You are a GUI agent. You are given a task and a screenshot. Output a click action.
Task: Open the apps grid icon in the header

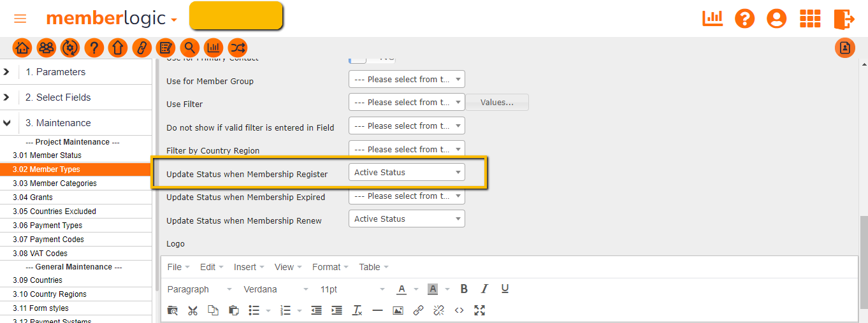pyautogui.click(x=810, y=18)
